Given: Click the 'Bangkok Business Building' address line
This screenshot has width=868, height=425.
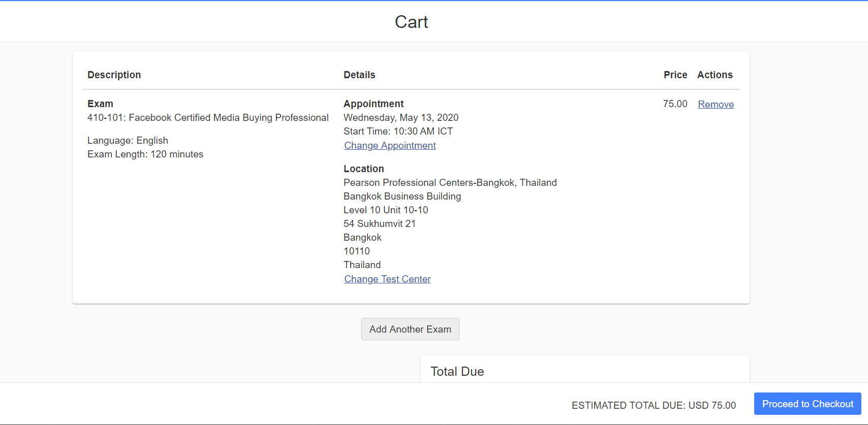Looking at the screenshot, I should (402, 197).
